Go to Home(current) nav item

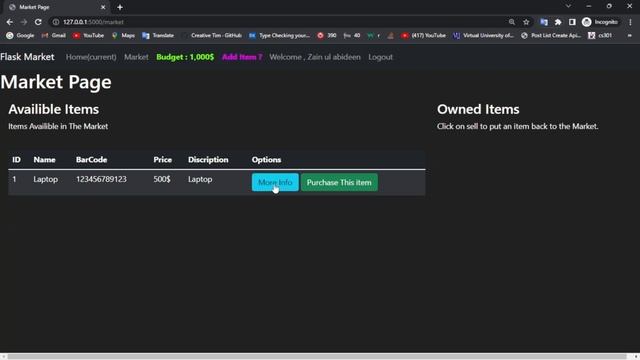[x=91, y=57]
